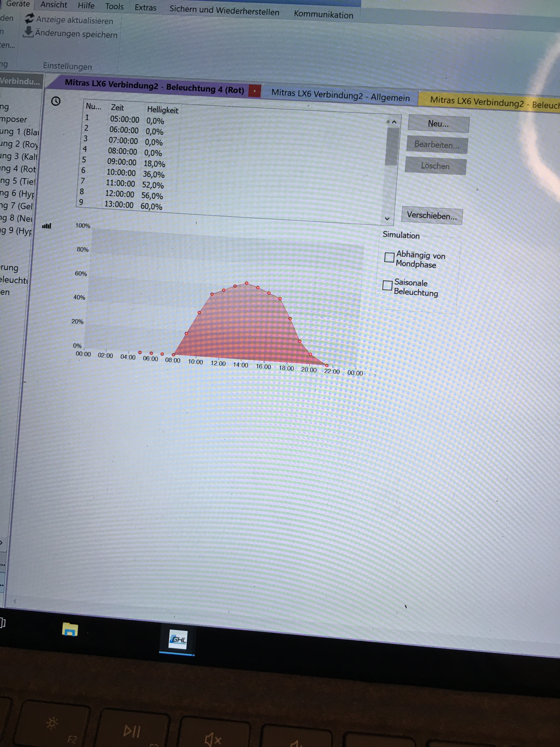The width and height of the screenshot is (560, 747).
Task: Click the graph peak point at 14:00
Action: coord(247,283)
